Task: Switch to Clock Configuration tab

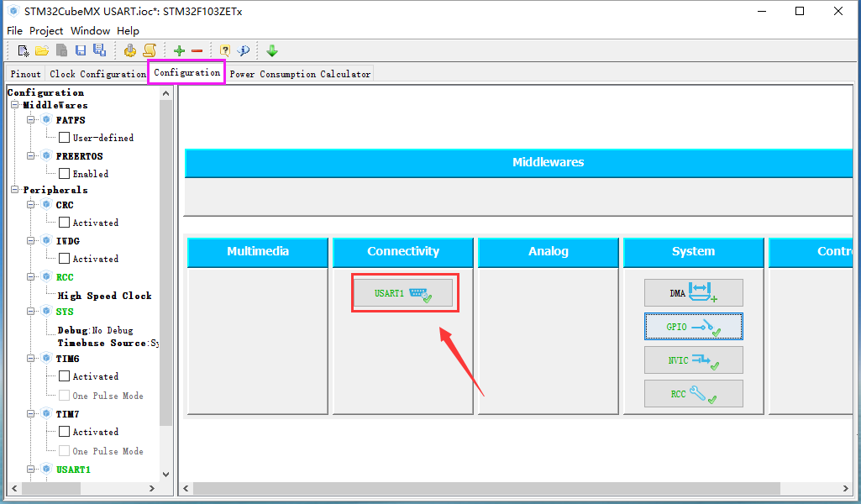Action: coord(97,74)
